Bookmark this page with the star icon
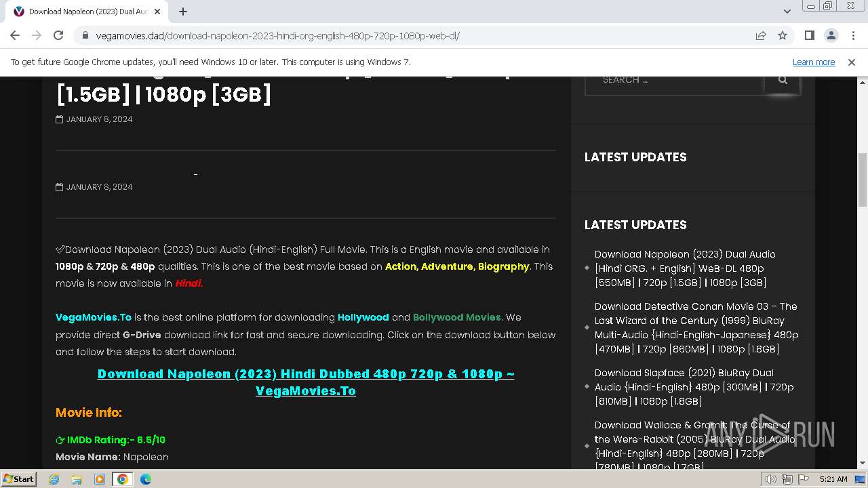The width and height of the screenshot is (868, 488). [783, 35]
